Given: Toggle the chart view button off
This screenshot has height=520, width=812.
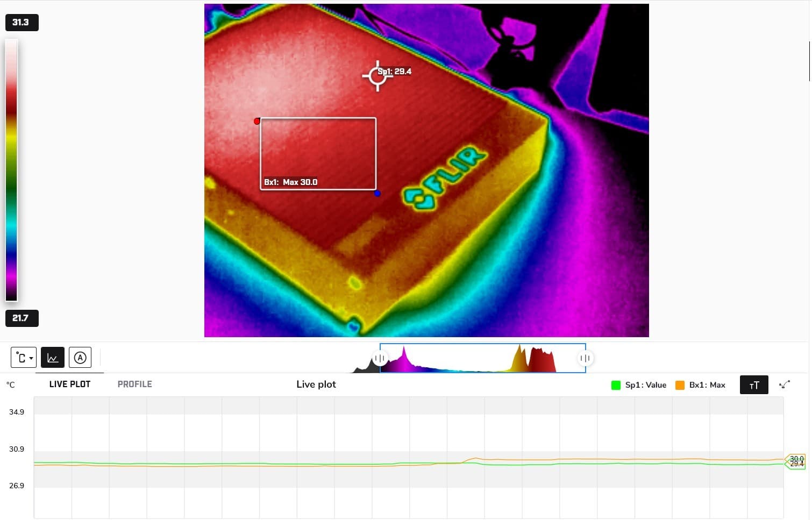Looking at the screenshot, I should [52, 357].
